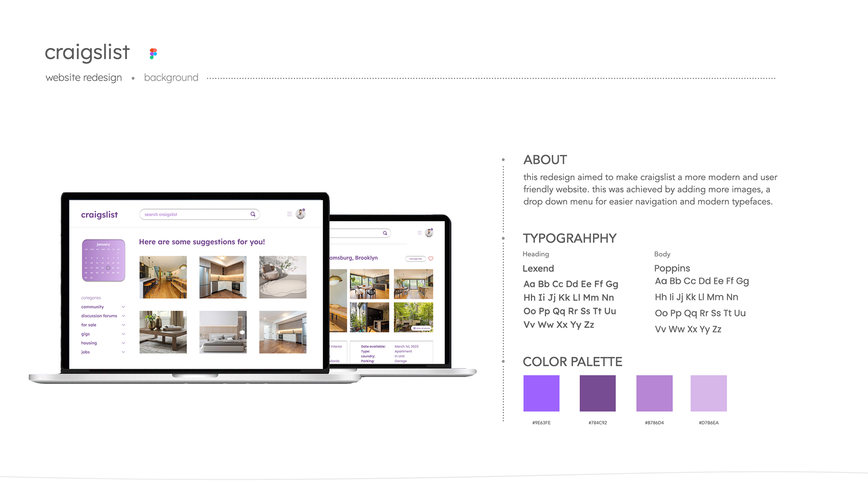The image size is (868, 486).
Task: Favorite the listing with the heart icon
Action: (431, 259)
